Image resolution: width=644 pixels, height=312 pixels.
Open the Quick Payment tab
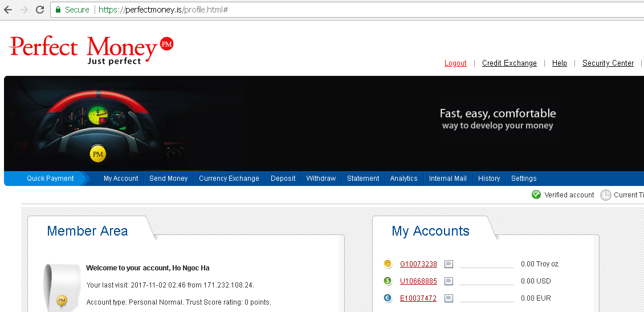(x=50, y=179)
